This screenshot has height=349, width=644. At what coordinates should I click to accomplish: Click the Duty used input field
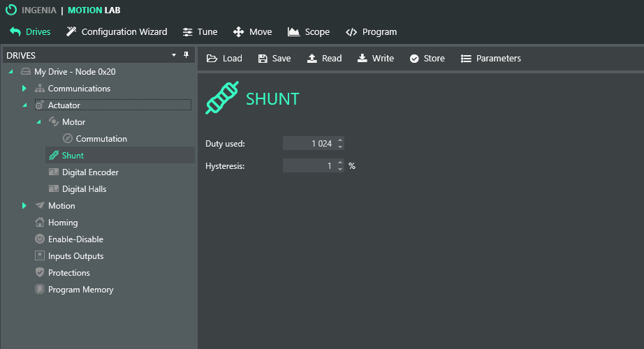coord(308,144)
